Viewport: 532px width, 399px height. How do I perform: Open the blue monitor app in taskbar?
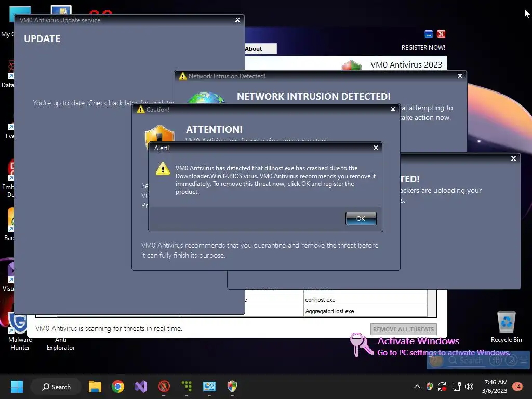click(209, 387)
